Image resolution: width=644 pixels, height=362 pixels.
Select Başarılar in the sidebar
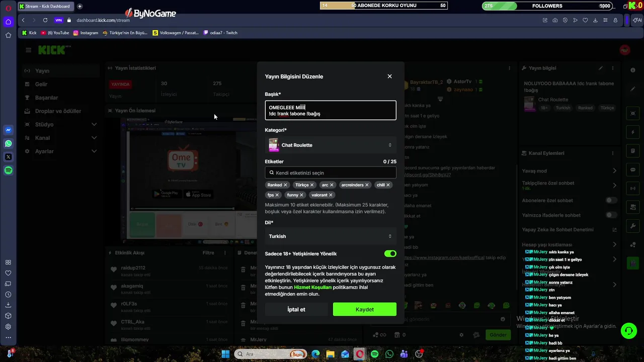click(60, 98)
